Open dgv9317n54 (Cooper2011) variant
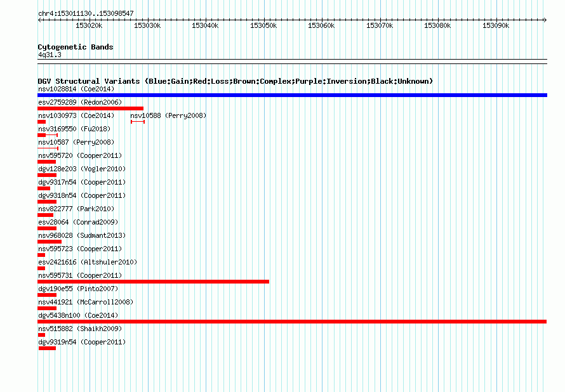 pos(82,182)
